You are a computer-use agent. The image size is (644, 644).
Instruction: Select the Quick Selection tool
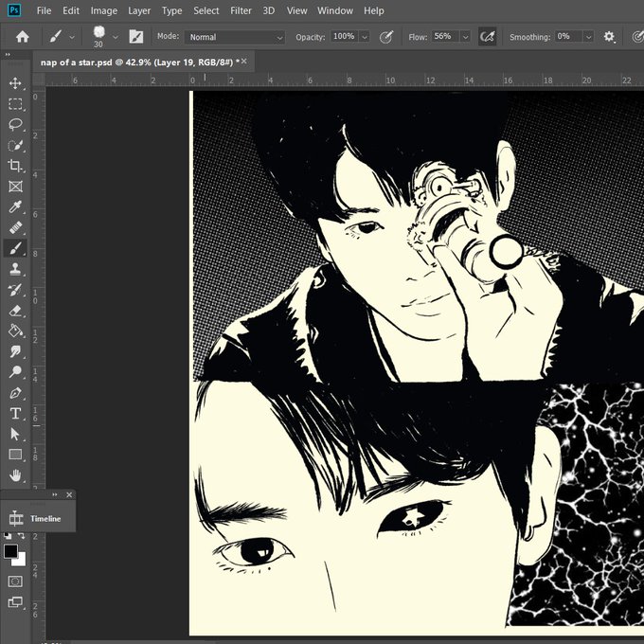click(15, 145)
